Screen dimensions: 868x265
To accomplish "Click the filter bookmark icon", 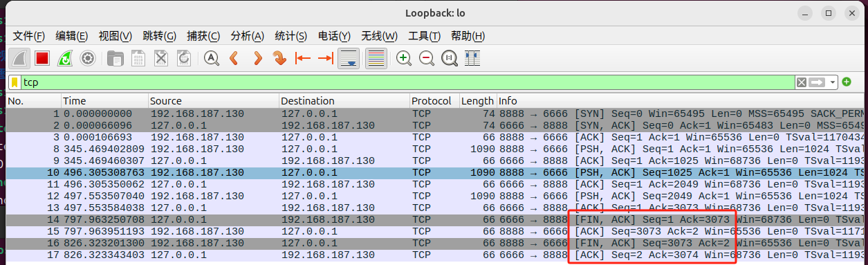I will [x=15, y=82].
